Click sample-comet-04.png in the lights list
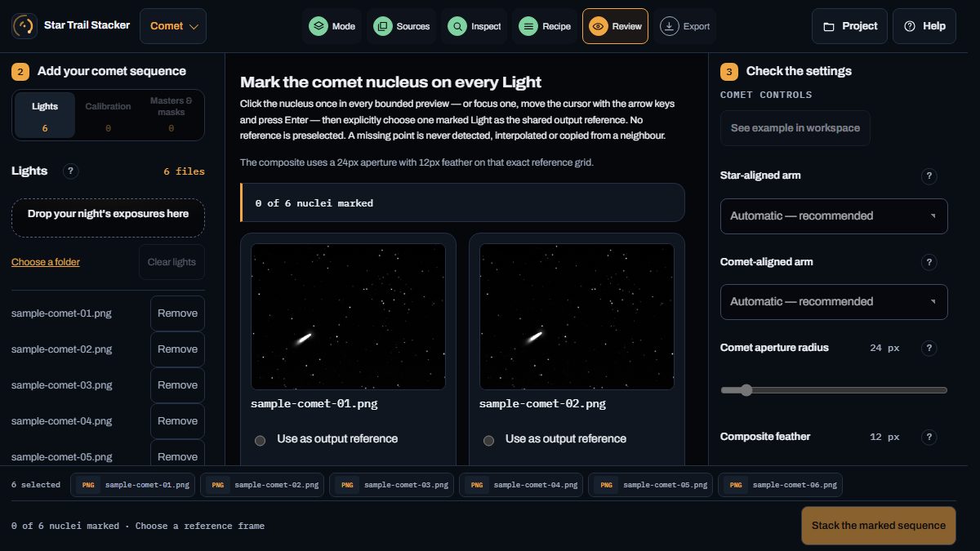The width and height of the screenshot is (980, 551). pyautogui.click(x=62, y=421)
